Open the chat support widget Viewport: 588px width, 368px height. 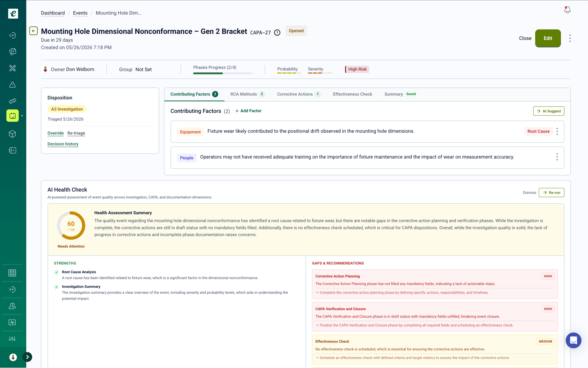tap(574, 340)
